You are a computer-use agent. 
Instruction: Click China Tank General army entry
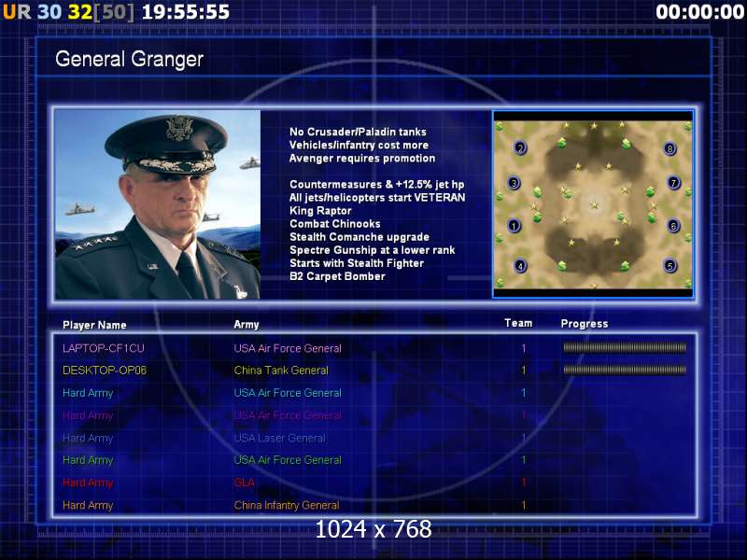[281, 370]
